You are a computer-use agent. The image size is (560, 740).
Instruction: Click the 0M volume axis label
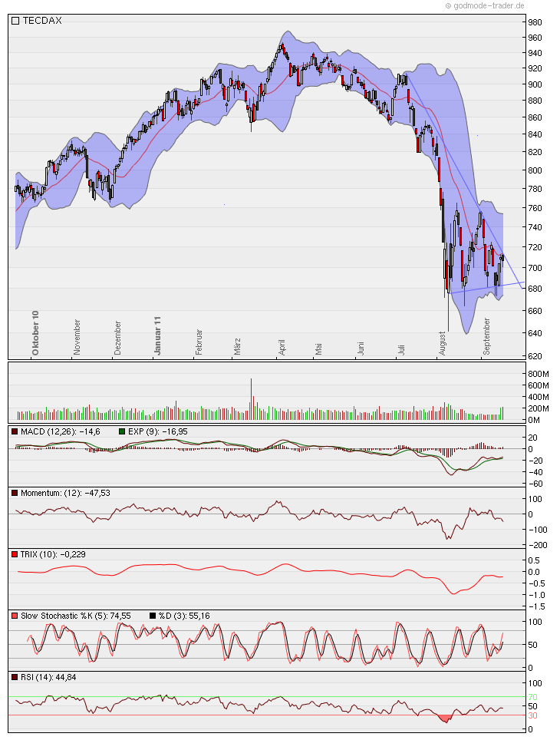click(x=534, y=420)
